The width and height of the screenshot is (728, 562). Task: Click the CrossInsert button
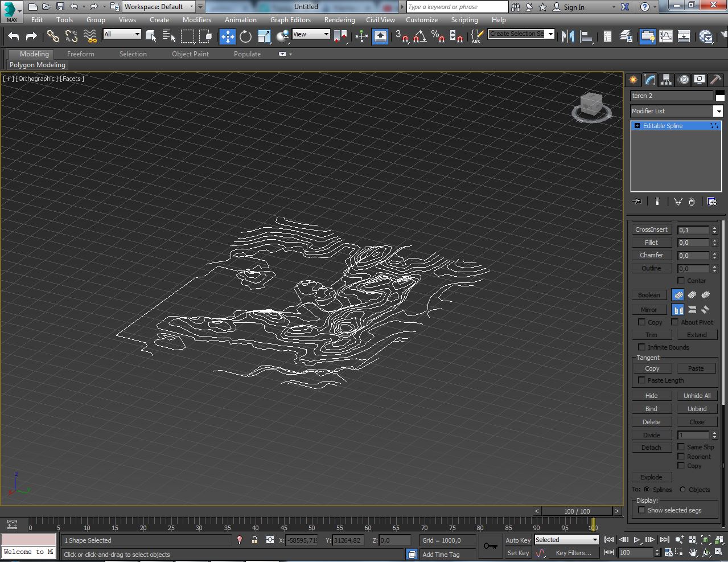pyautogui.click(x=652, y=229)
